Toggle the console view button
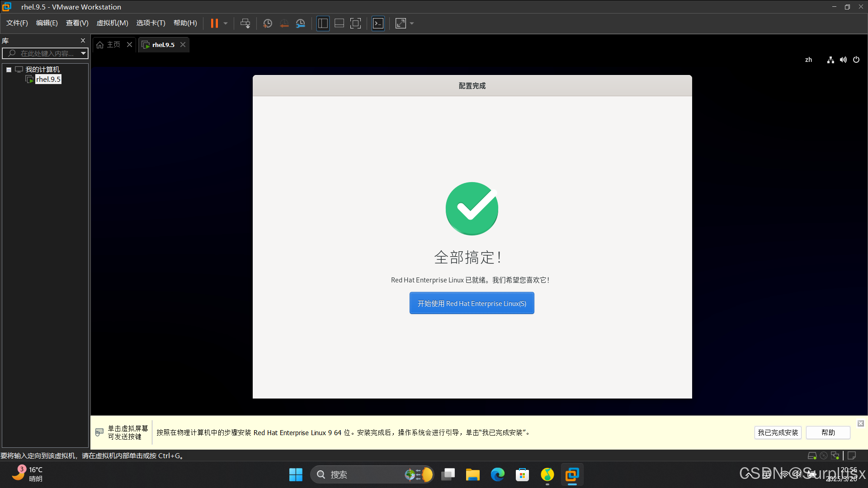 point(378,23)
